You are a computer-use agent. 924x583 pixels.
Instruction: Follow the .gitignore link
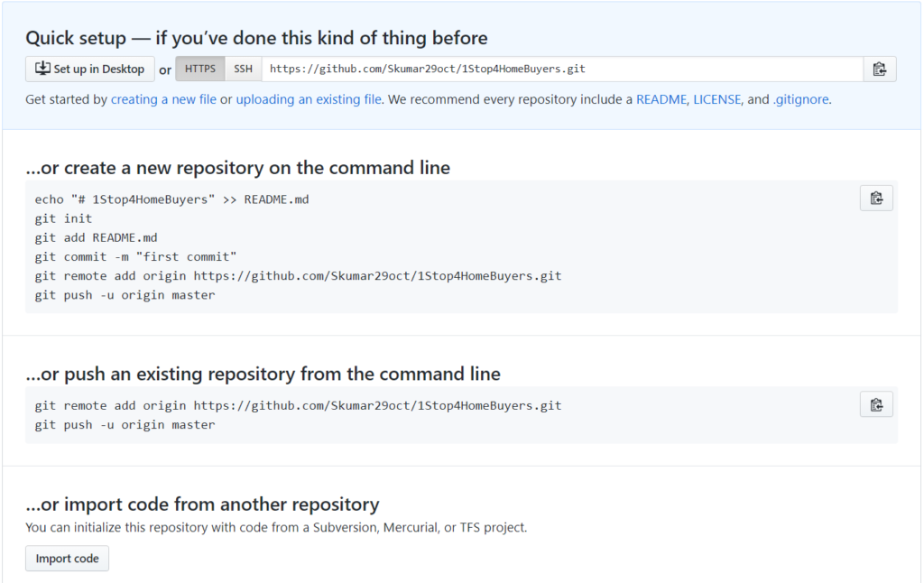point(801,99)
